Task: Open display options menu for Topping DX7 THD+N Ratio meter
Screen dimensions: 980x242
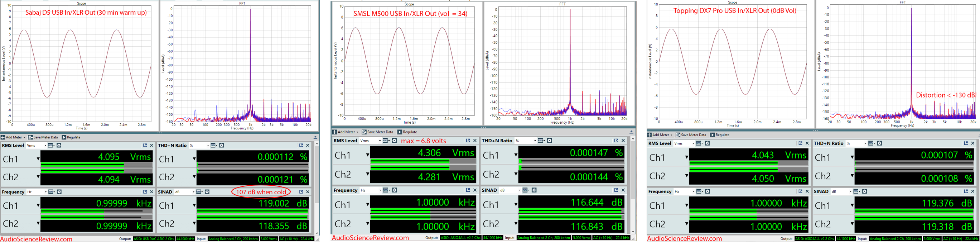Action: tap(872, 143)
